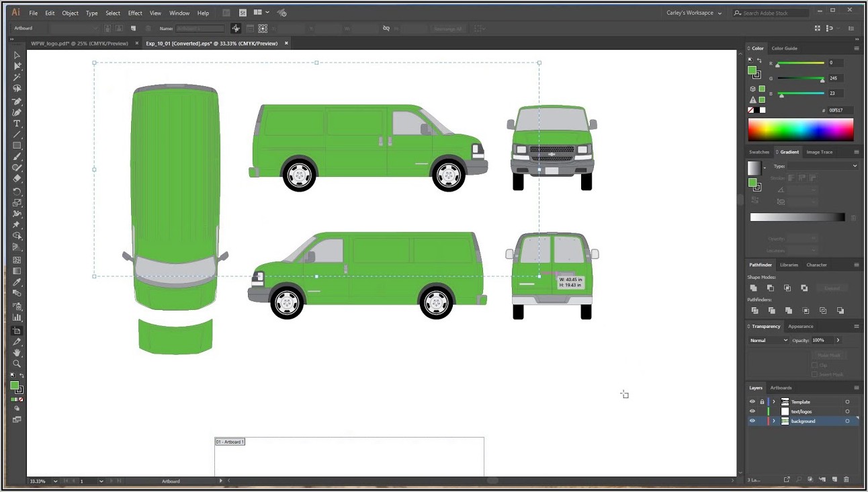Switch to the WPW_logo.pdf document tab
This screenshot has height=492, width=868.
coord(79,44)
